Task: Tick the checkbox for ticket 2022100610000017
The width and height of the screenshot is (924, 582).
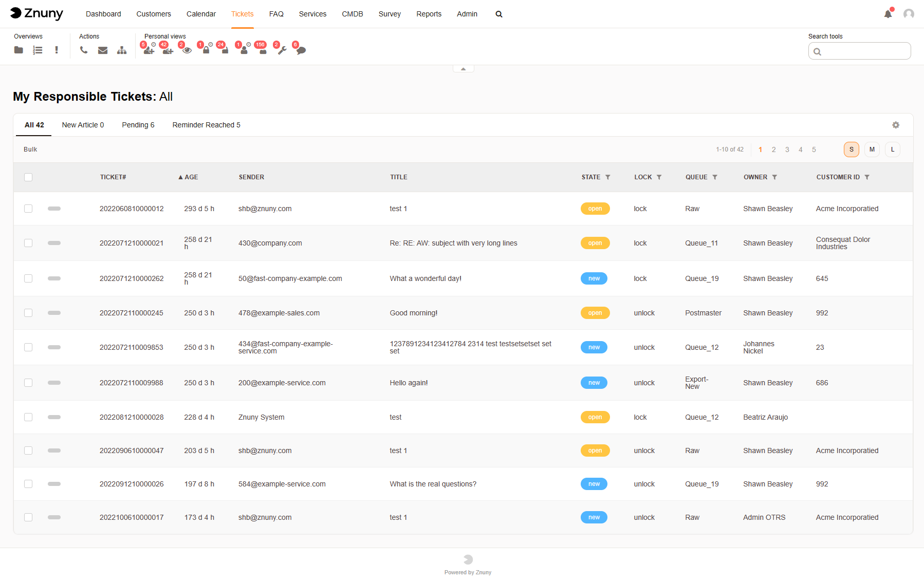Action: coord(28,517)
